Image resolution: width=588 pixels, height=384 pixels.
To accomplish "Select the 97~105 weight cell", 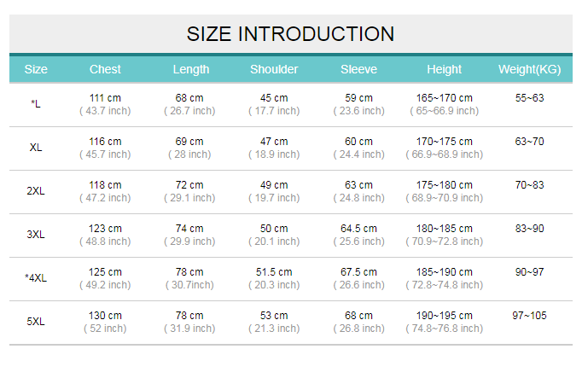I will (x=529, y=316).
